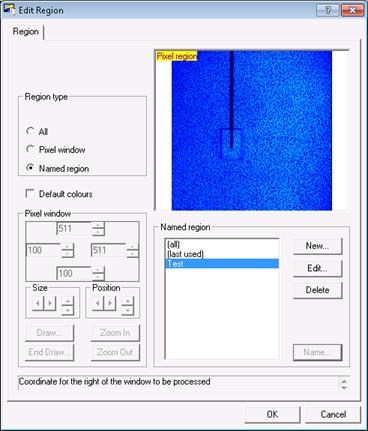Choose the Pixel window radio option
This screenshot has height=431, width=368.
tap(30, 149)
